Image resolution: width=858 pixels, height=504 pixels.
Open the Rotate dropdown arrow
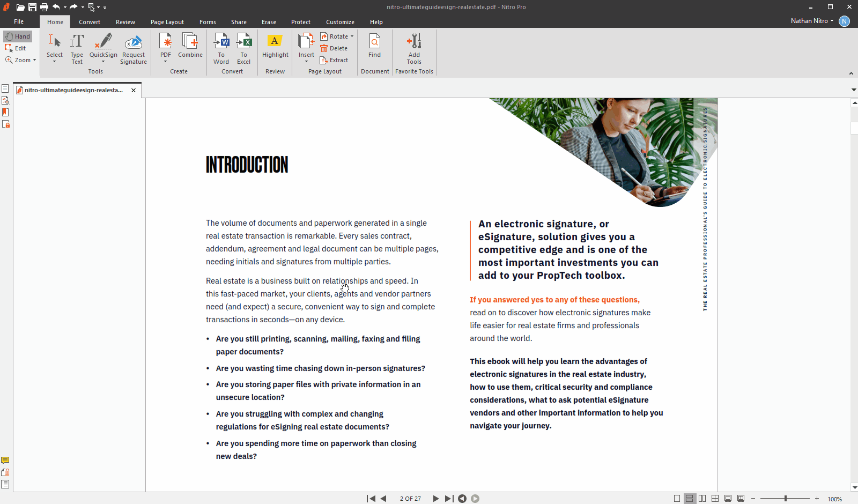[x=352, y=36]
